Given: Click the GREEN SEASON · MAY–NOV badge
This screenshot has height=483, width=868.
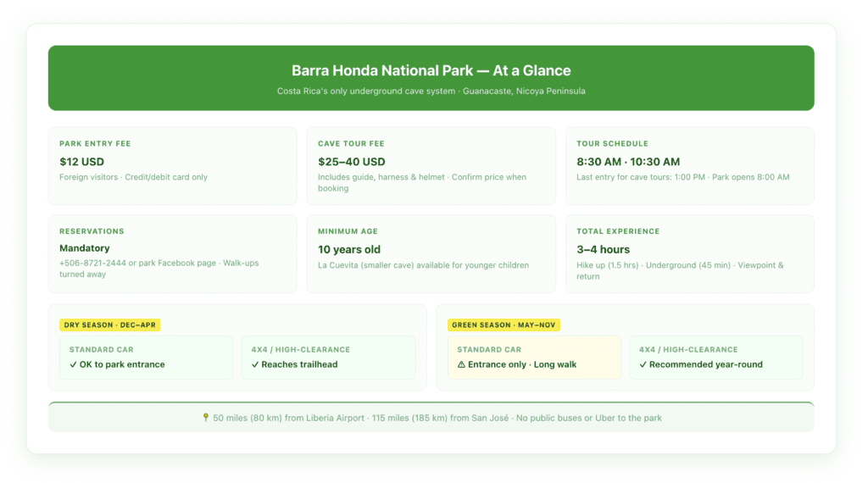Looking at the screenshot, I should [504, 325].
